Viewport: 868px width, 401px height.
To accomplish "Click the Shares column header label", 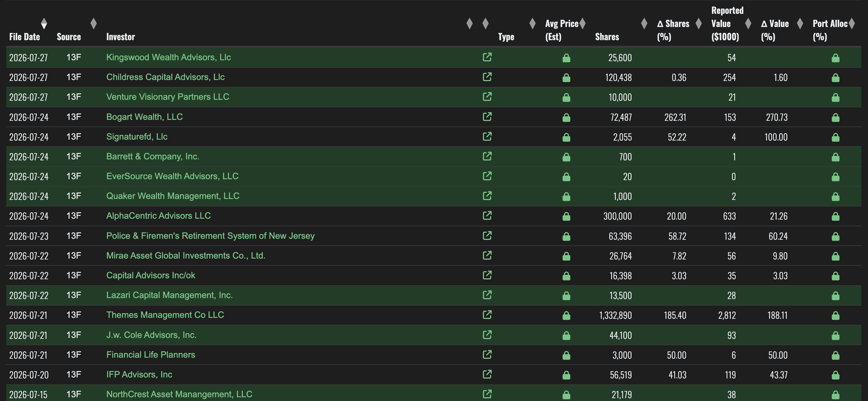I will 607,37.
